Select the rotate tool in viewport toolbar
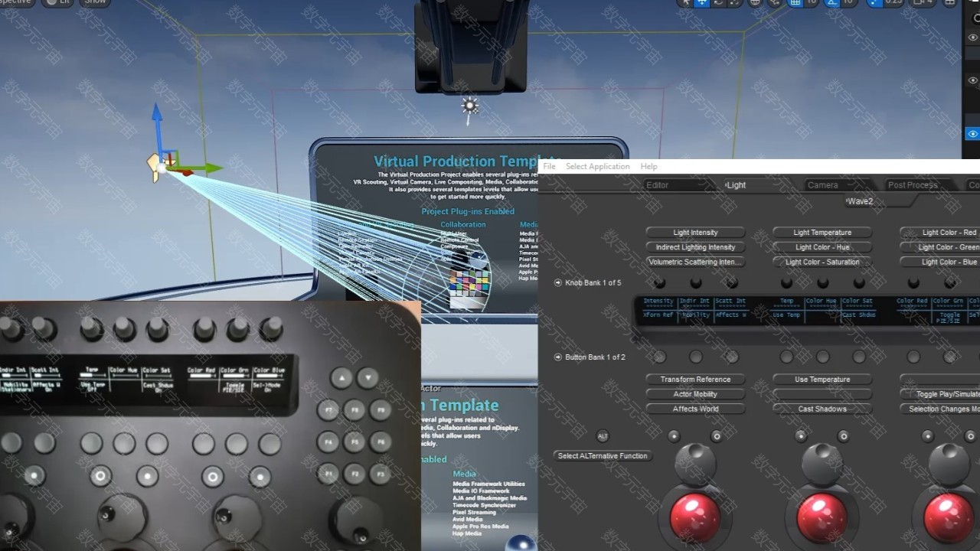 pos(718,2)
